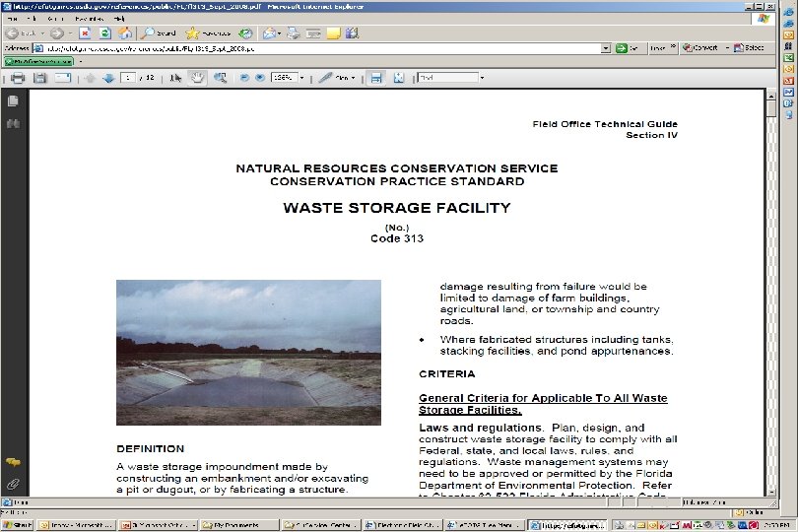This screenshot has width=798, height=532.
Task: Click the Windows Start button
Action: (x=18, y=525)
